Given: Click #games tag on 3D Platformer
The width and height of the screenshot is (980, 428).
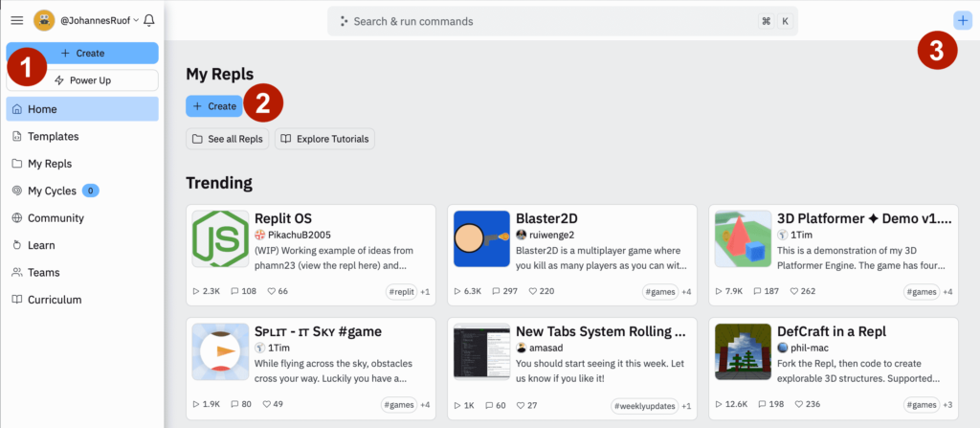Looking at the screenshot, I should click(x=922, y=292).
